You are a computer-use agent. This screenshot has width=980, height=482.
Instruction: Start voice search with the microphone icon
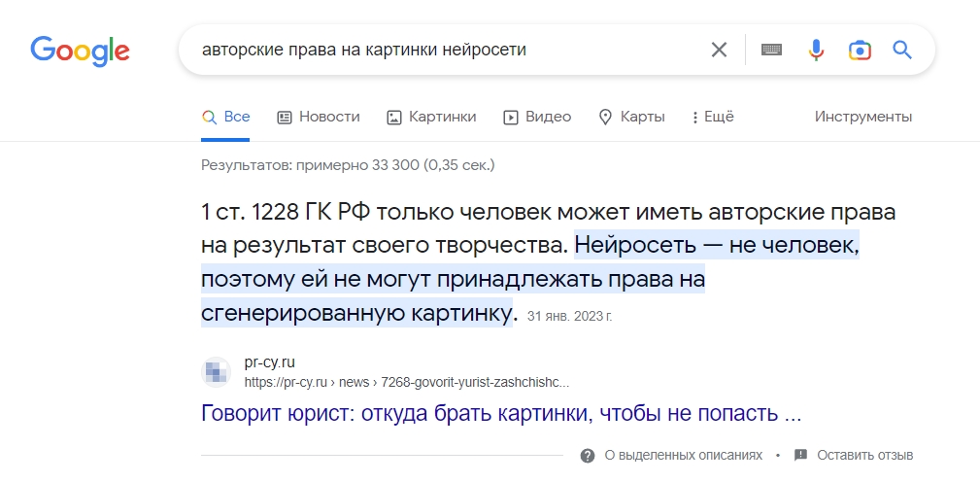[816, 50]
